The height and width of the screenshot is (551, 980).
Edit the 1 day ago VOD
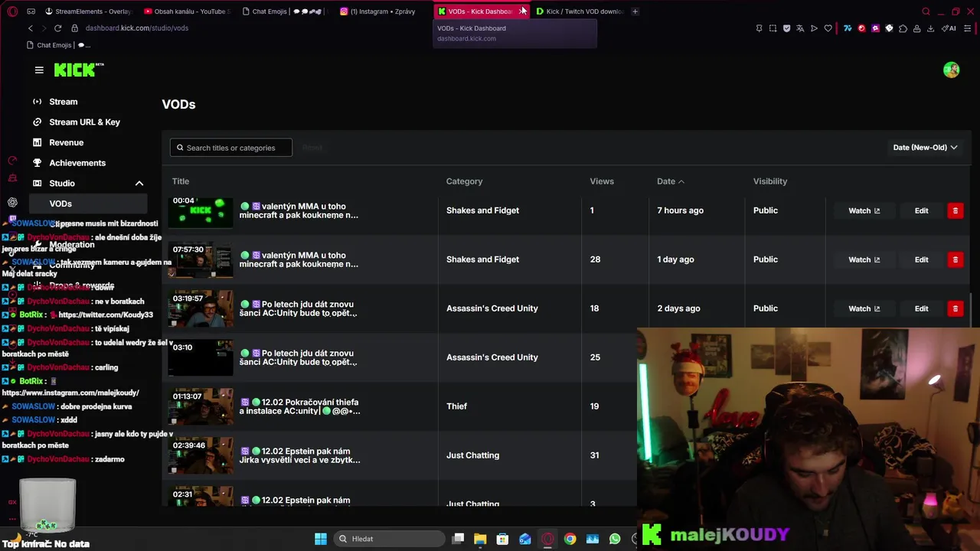(x=921, y=259)
